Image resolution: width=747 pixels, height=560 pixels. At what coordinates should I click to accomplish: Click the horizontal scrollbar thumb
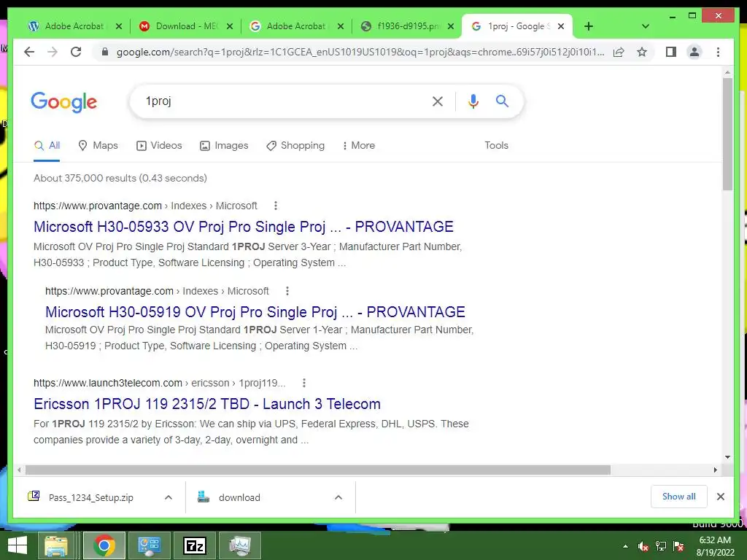(318, 470)
